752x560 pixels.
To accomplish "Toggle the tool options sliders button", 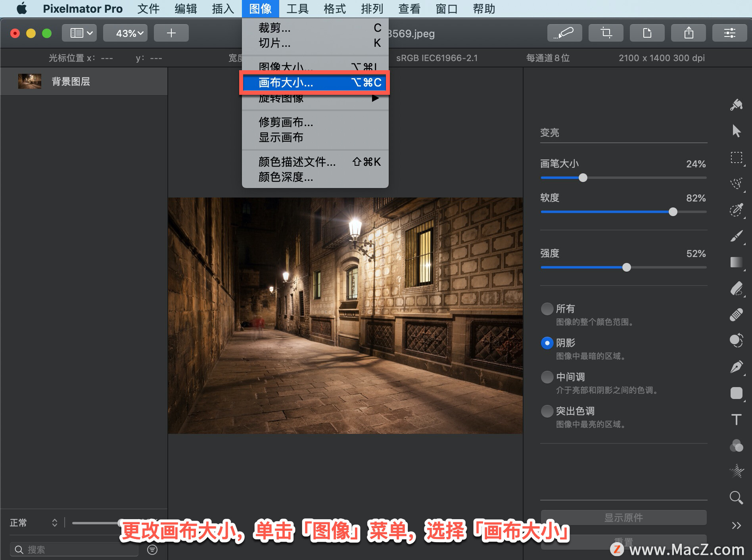I will coord(729,33).
